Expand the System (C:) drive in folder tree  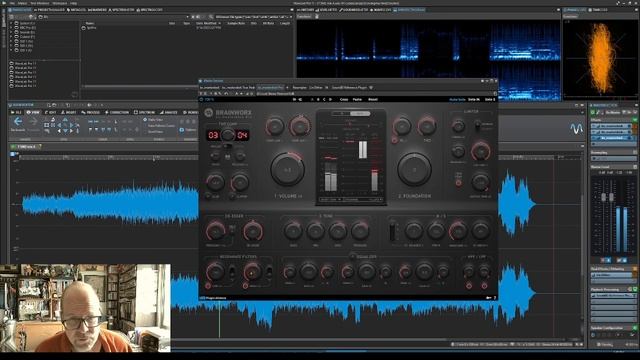[x=11, y=23]
